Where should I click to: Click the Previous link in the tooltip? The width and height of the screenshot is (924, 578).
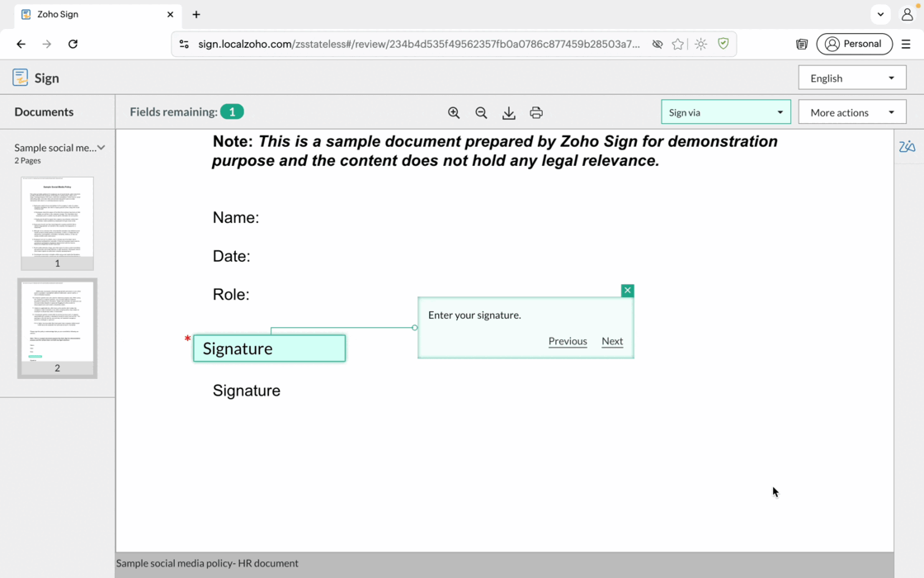pos(568,341)
